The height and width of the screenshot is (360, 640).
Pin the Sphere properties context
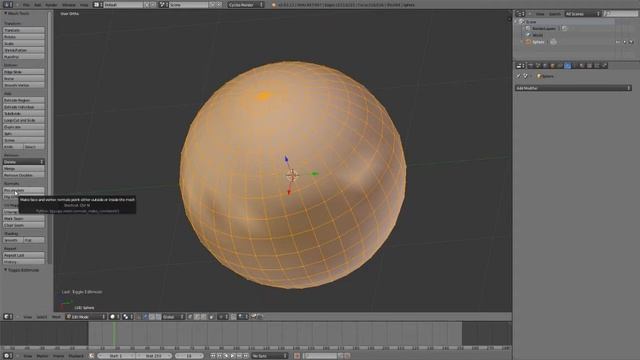coord(518,76)
